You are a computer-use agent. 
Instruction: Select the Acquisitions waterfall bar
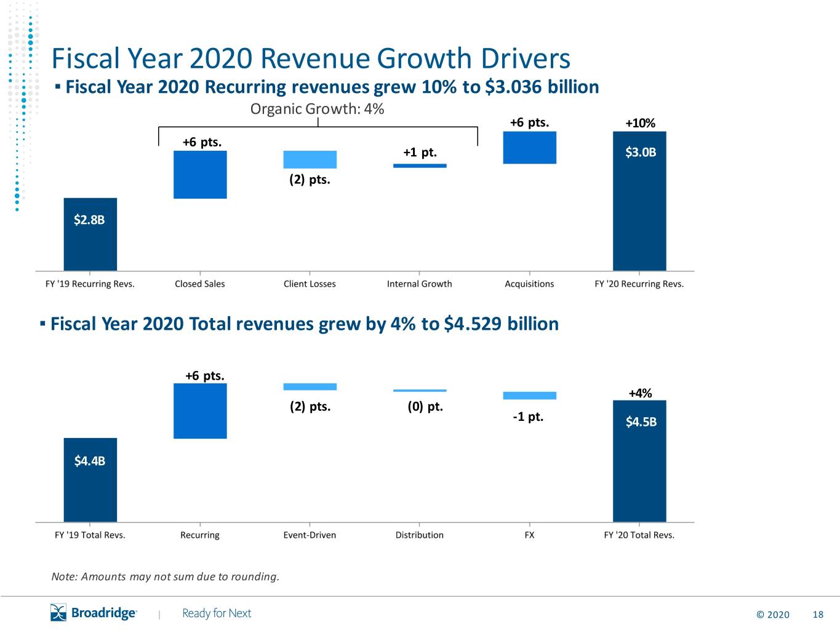[x=529, y=148]
